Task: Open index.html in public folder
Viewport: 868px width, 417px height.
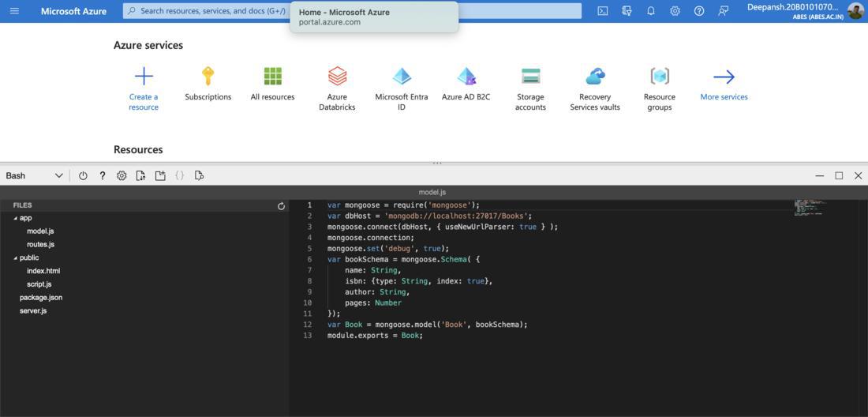Action: click(x=43, y=271)
